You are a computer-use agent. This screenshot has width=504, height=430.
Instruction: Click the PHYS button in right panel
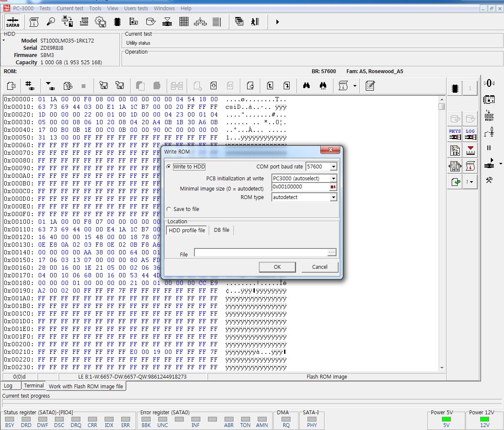pyautogui.click(x=455, y=134)
